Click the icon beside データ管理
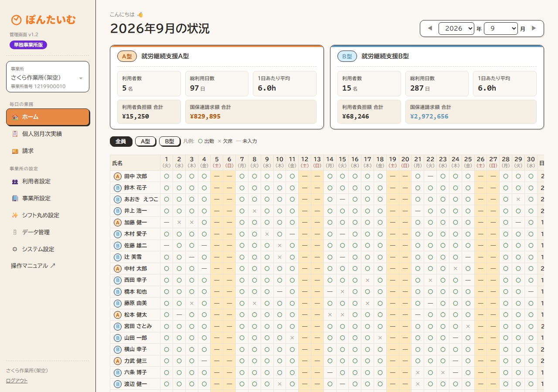The width and height of the screenshot is (558, 392). click(x=15, y=233)
